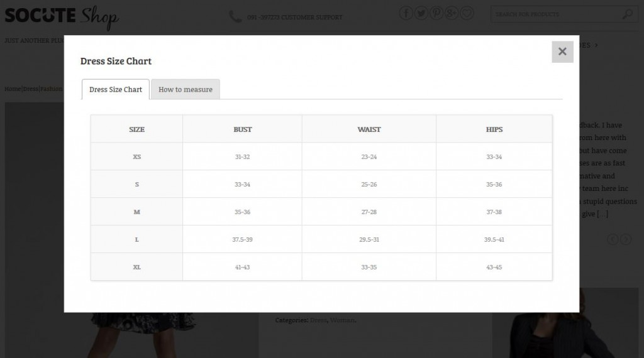The image size is (644, 358).
Task: Select the Dress Size Chart tab
Action: (x=116, y=89)
